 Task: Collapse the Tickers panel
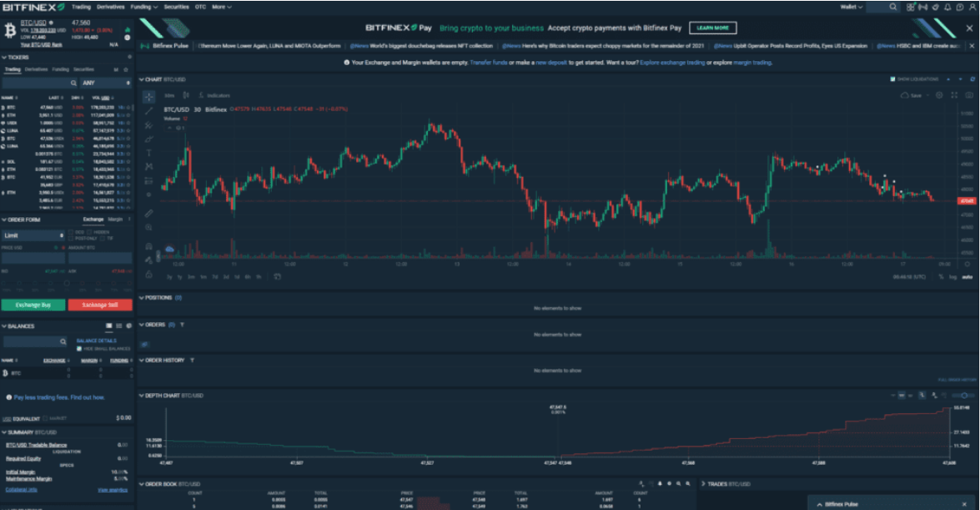pyautogui.click(x=4, y=57)
